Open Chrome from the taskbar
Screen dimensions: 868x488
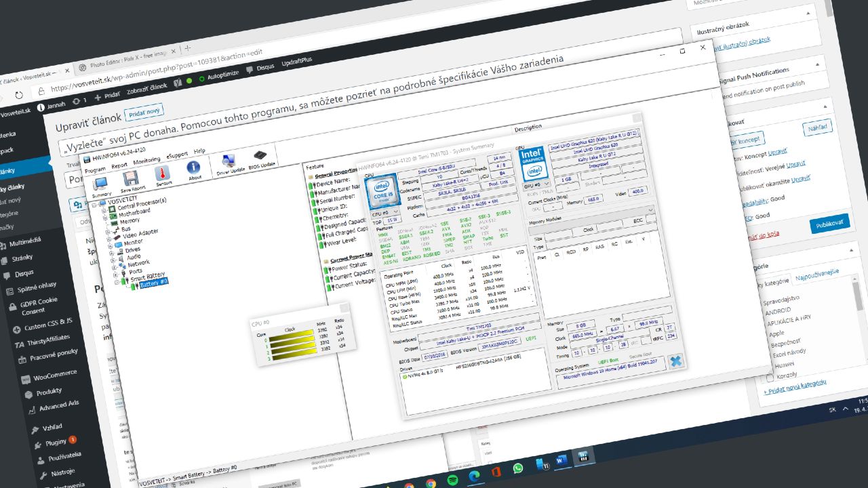431,483
